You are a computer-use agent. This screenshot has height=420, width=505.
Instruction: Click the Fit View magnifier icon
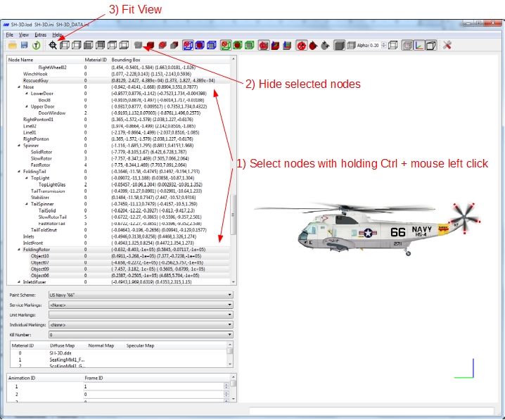click(53, 46)
